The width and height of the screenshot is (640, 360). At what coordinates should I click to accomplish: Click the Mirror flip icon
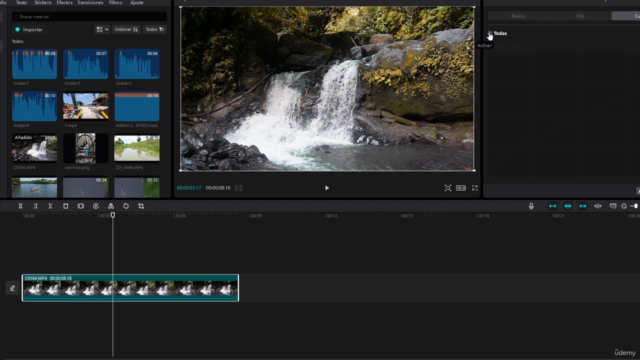point(111,206)
